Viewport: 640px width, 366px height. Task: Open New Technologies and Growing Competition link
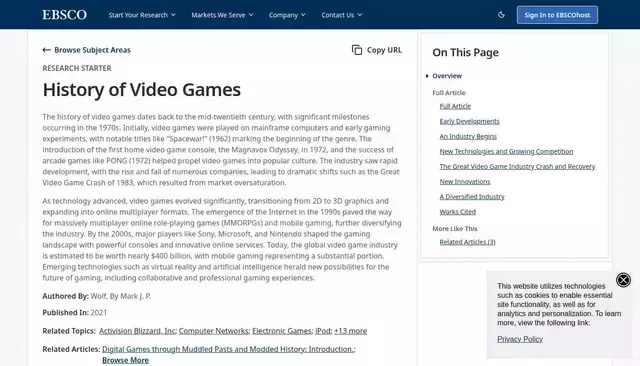click(x=506, y=151)
